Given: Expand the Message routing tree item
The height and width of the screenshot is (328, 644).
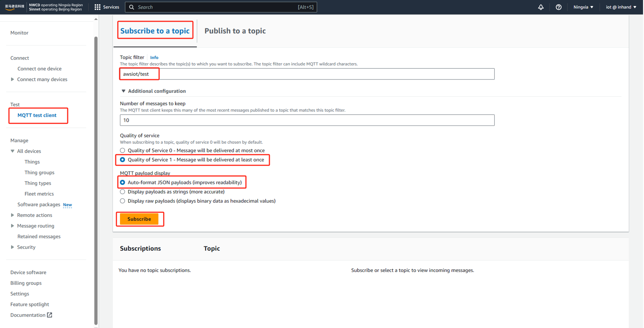Looking at the screenshot, I should [12, 226].
